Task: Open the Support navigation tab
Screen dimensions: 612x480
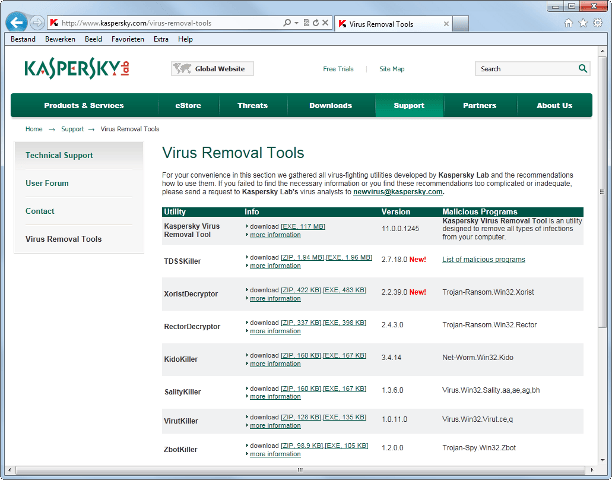Action: 409,105
